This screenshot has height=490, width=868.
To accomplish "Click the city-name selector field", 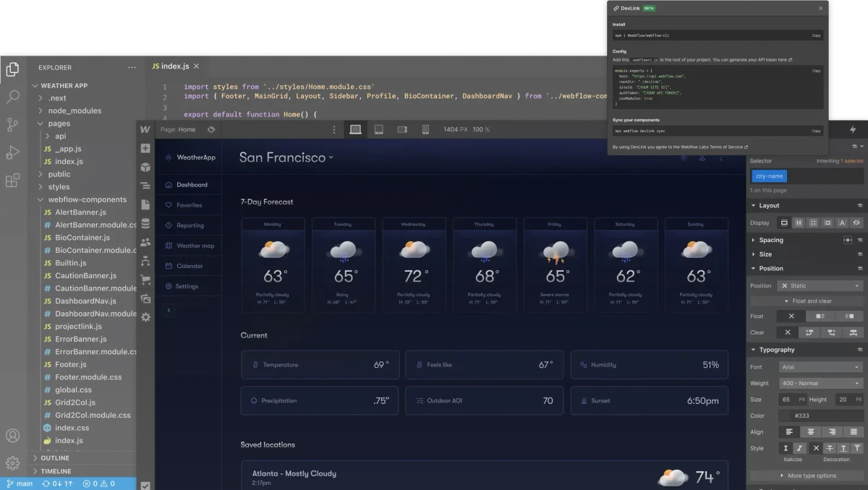I will (769, 176).
